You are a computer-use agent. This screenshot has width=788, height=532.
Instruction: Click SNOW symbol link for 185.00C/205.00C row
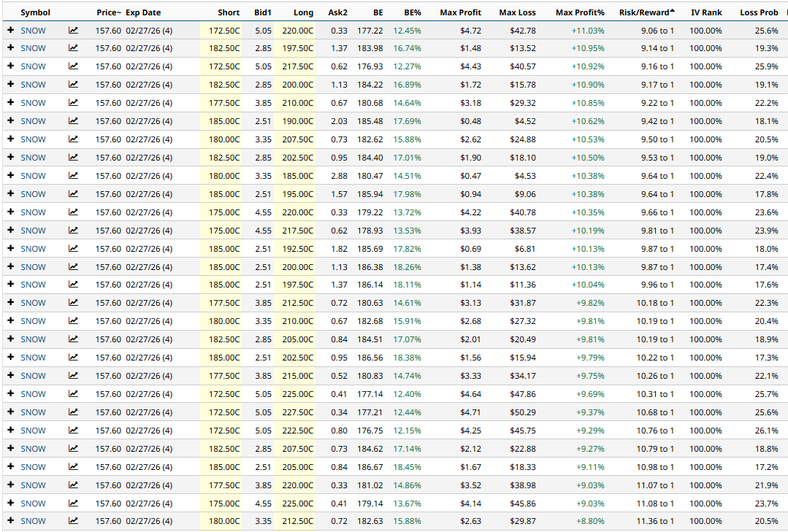33,467
